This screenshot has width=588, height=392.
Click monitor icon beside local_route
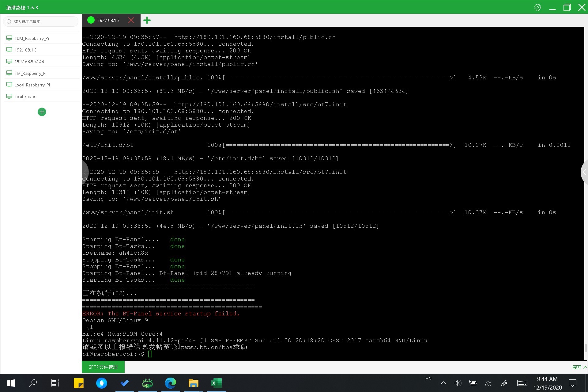pos(9,96)
